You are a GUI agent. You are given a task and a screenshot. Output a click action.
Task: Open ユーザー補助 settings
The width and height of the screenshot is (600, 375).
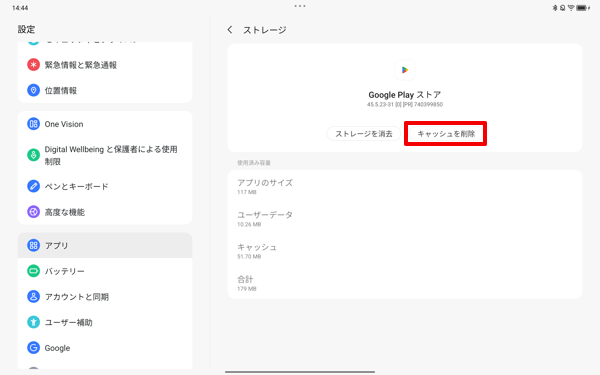coord(105,322)
